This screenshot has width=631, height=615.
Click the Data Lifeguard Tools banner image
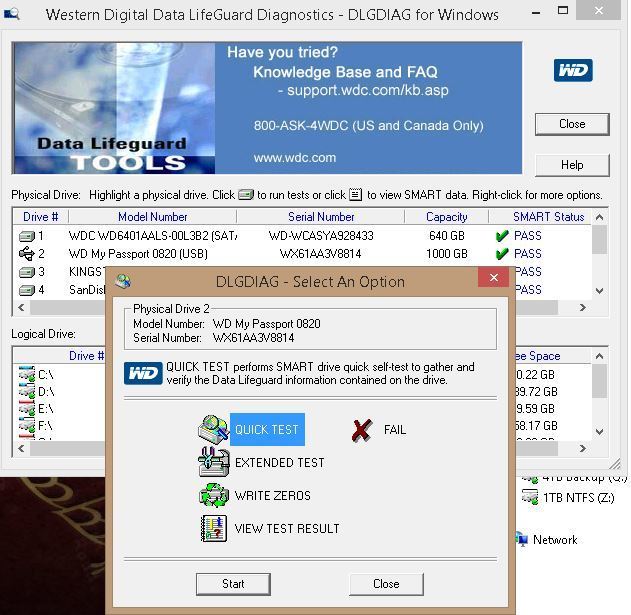[x=113, y=108]
